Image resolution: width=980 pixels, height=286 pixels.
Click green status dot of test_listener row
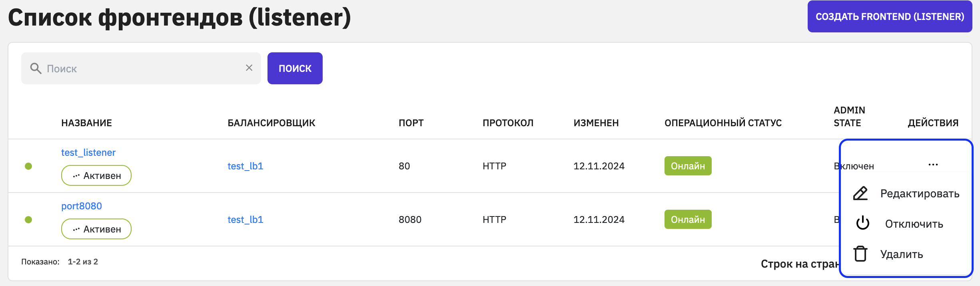click(x=28, y=166)
